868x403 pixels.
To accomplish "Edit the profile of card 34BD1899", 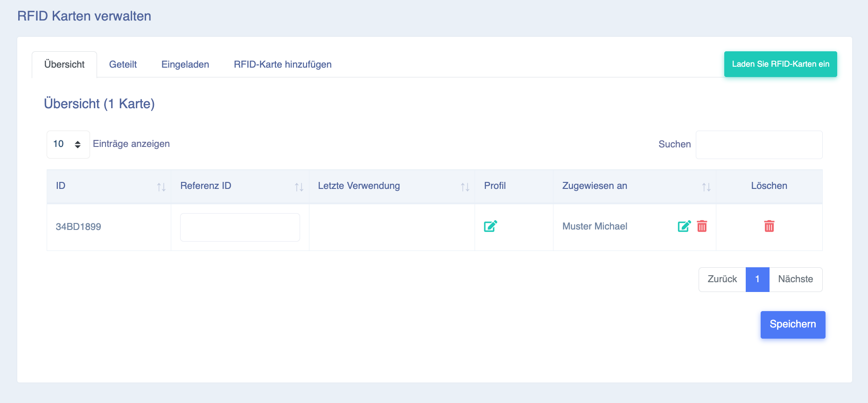I will tap(490, 226).
